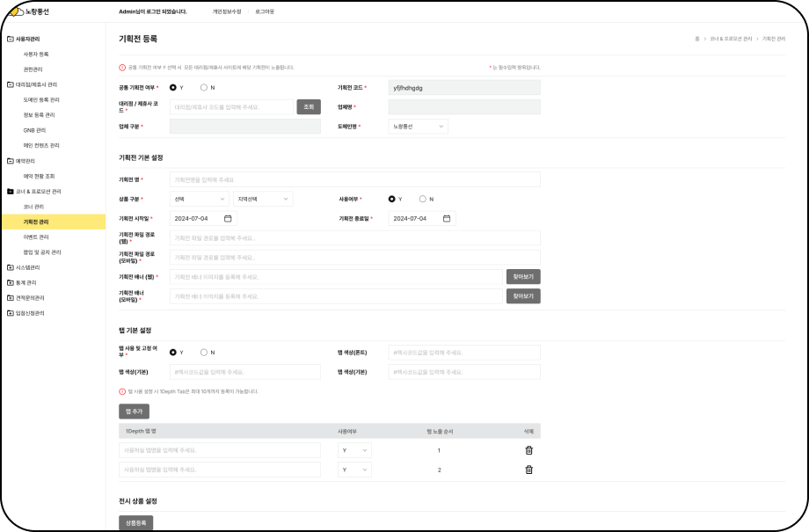Open the calendar for 기획전 종료일
Screen dimensions: 809x532
[447, 218]
